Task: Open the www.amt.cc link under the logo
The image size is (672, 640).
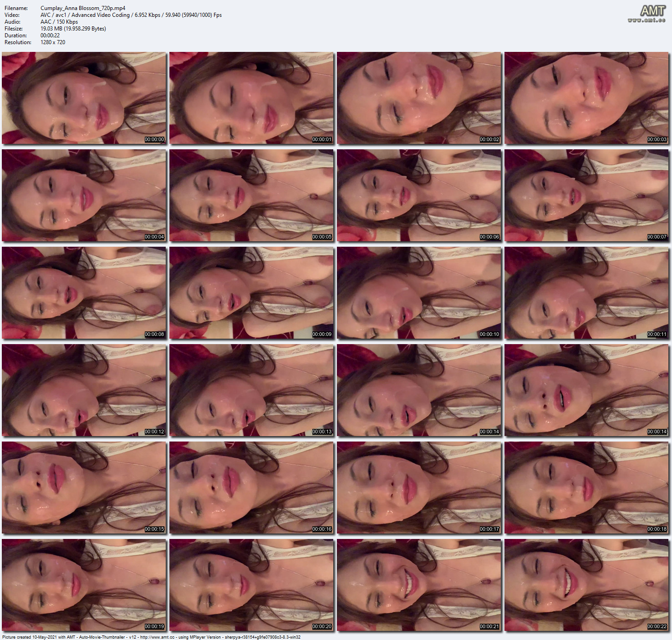Action: pyautogui.click(x=647, y=20)
